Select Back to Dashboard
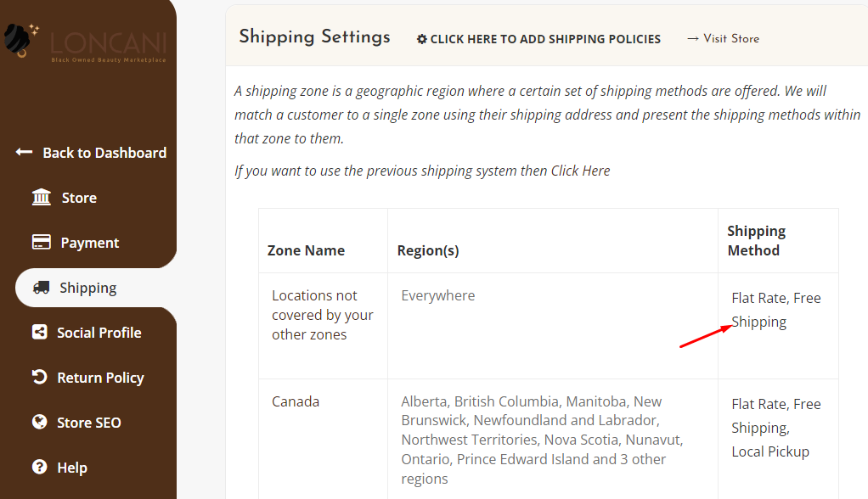The width and height of the screenshot is (868, 499). 104,153
